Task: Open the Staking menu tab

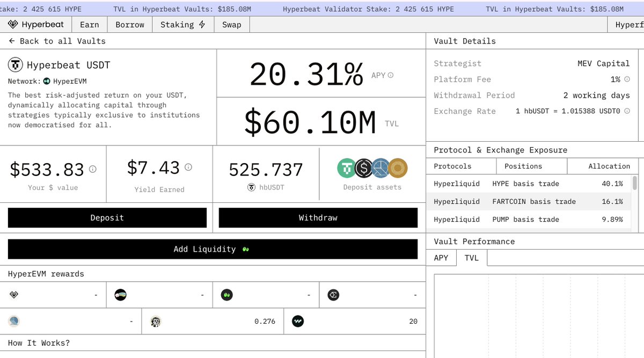Action: tap(183, 25)
